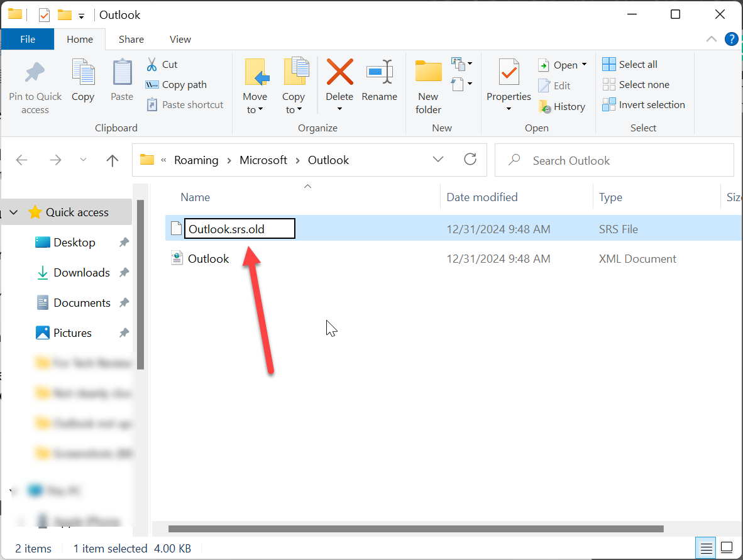This screenshot has height=560, width=743.
Task: Expand the Open button dropdown arrow
Action: click(584, 65)
